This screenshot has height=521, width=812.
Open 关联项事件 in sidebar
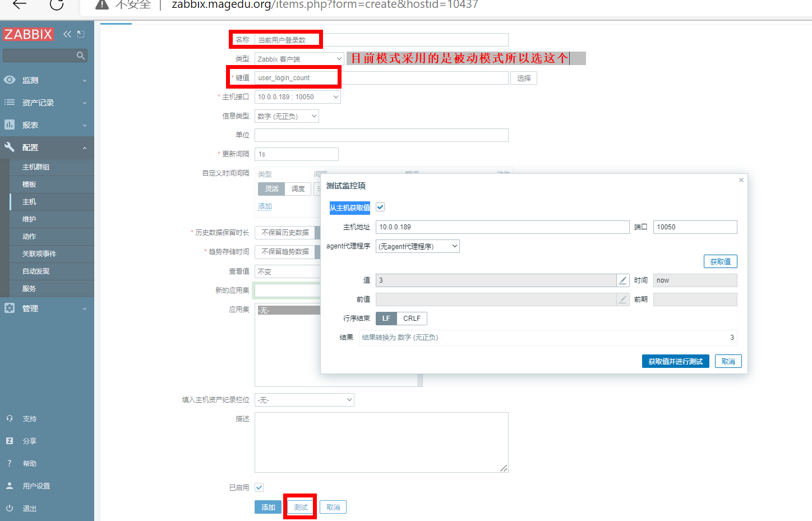click(x=39, y=254)
